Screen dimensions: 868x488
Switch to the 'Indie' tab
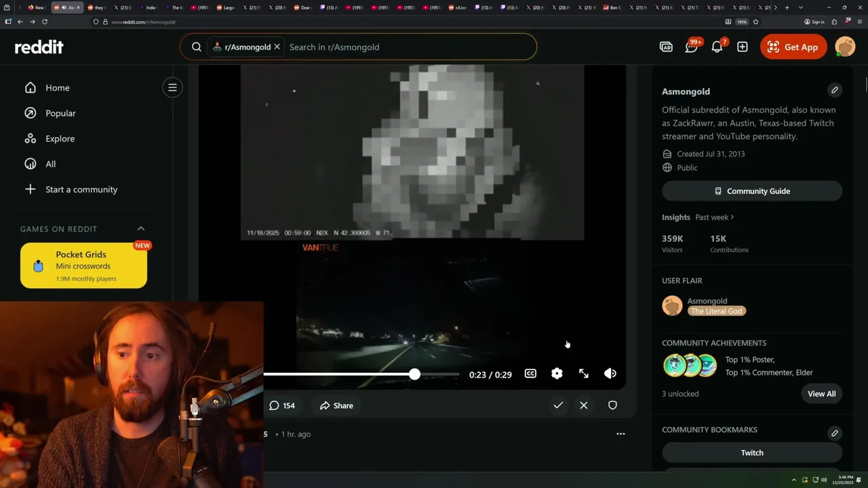[x=151, y=7]
